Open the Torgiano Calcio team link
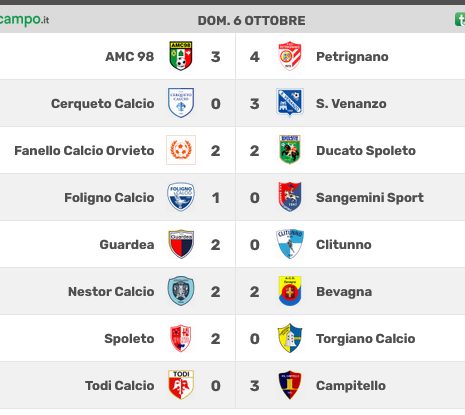The height and width of the screenshot is (415, 465). [366, 339]
